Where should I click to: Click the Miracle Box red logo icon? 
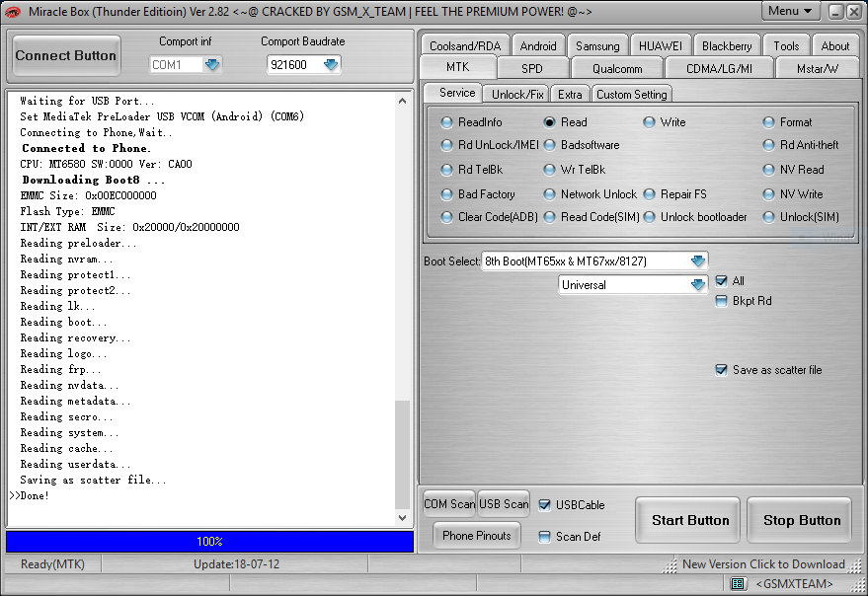tap(13, 12)
